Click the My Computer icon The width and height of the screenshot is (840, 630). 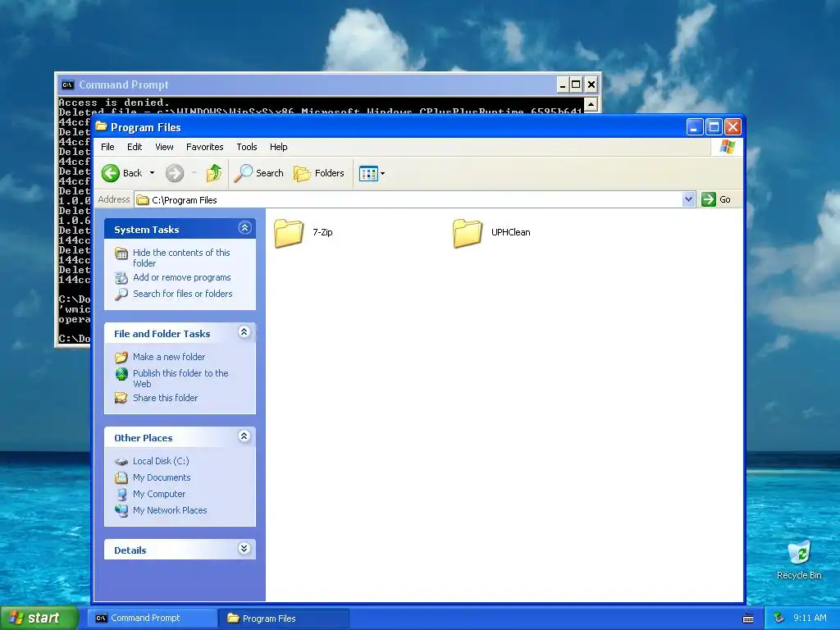(121, 494)
